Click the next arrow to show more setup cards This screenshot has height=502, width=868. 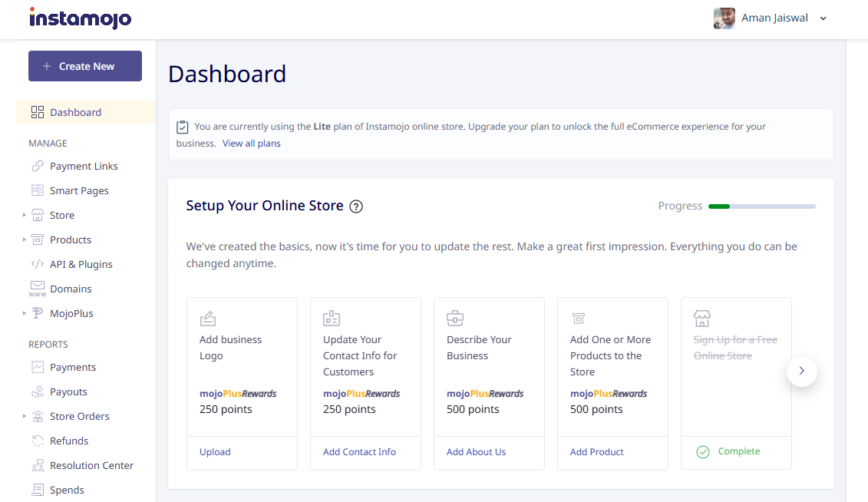tap(801, 371)
